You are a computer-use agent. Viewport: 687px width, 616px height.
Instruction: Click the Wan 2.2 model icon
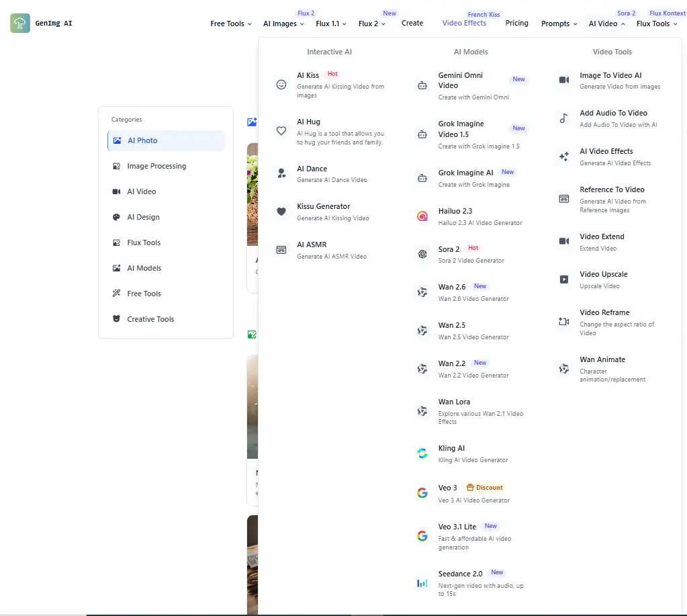422,369
